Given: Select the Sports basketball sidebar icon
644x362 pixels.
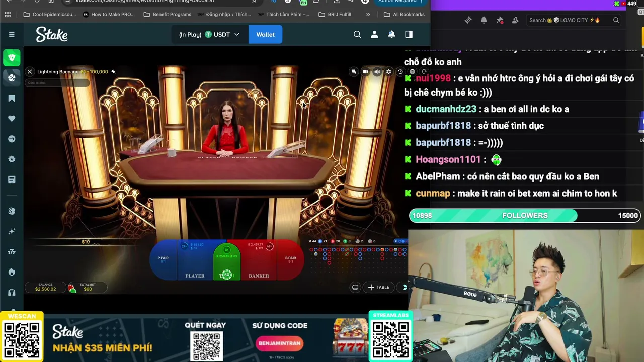Looking at the screenshot, I should point(12,77).
